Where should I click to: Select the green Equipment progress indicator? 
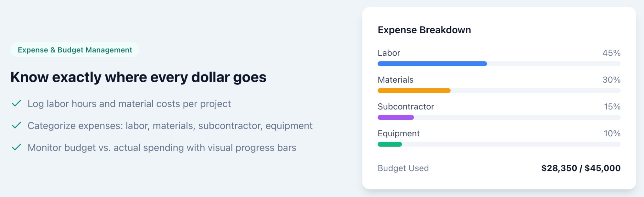point(390,144)
